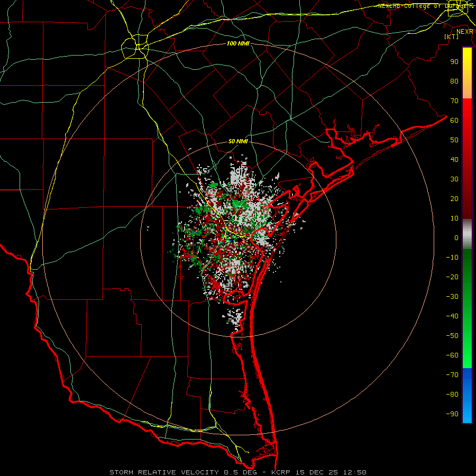Click the "-20" value on velocity scale

tap(452, 277)
